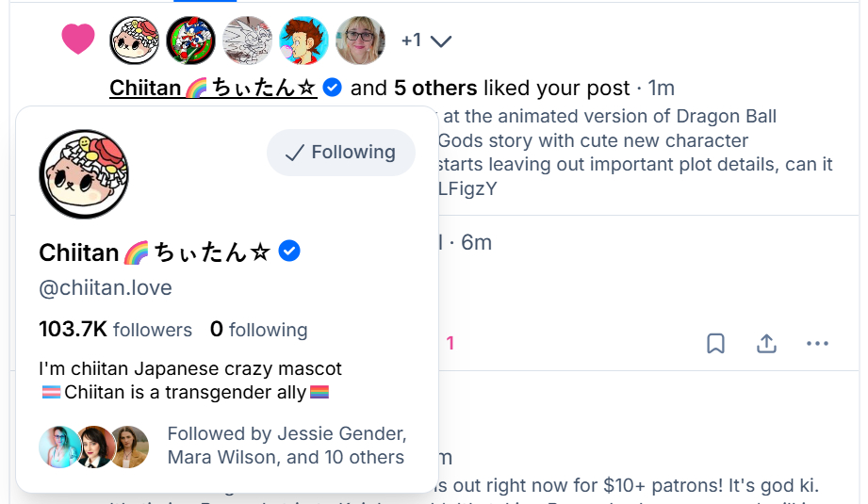Click the 6m post timestamp
This screenshot has width=868, height=504.
(x=476, y=242)
